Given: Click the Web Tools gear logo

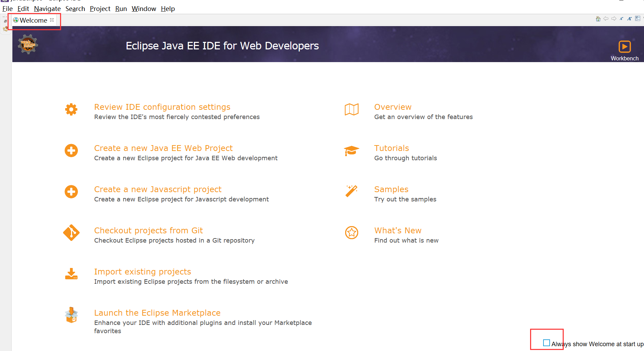Looking at the screenshot, I should tap(28, 44).
